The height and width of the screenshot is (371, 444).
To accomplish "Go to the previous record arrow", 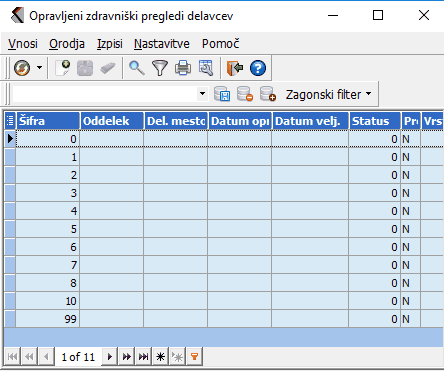I will pos(46,357).
